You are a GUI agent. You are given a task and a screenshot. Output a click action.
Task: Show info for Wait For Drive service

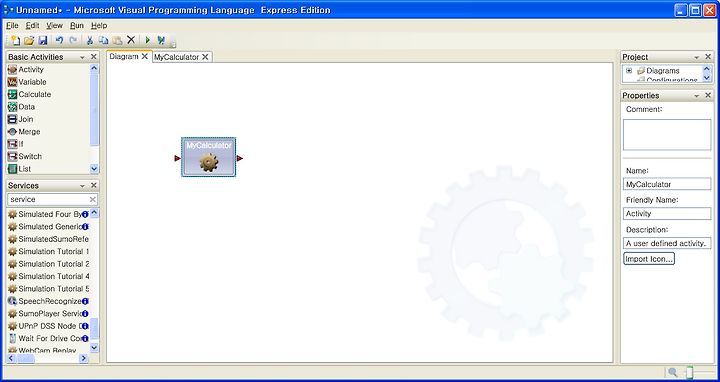85,338
